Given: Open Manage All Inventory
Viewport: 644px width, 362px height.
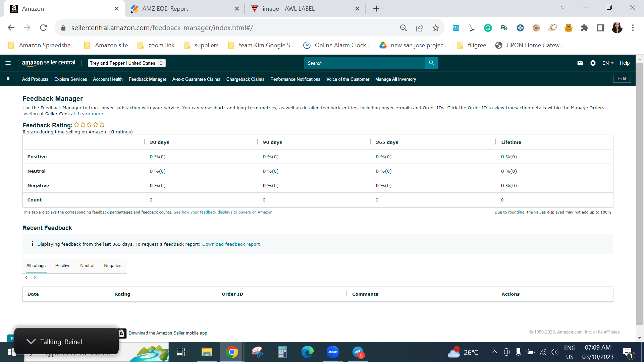Looking at the screenshot, I should (x=395, y=79).
